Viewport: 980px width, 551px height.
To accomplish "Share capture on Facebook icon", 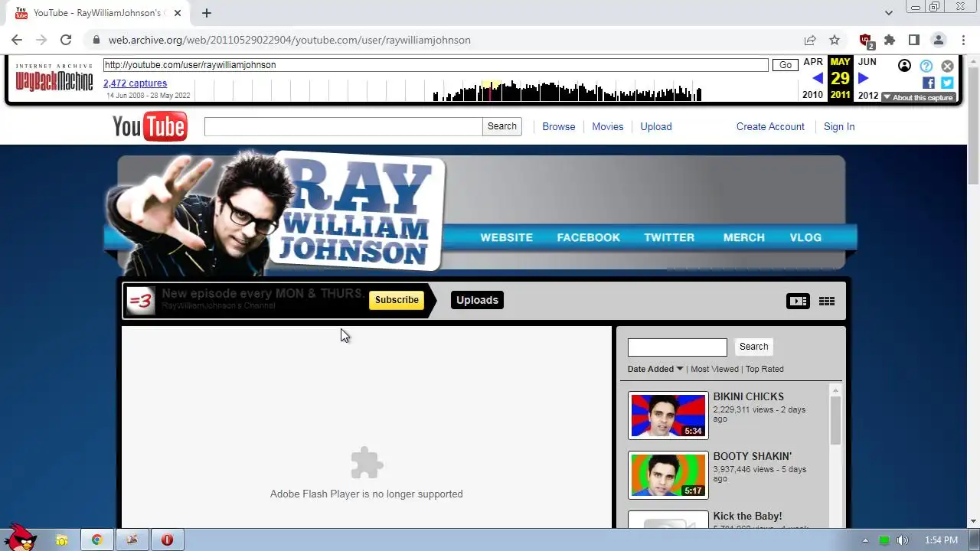I will tap(929, 83).
